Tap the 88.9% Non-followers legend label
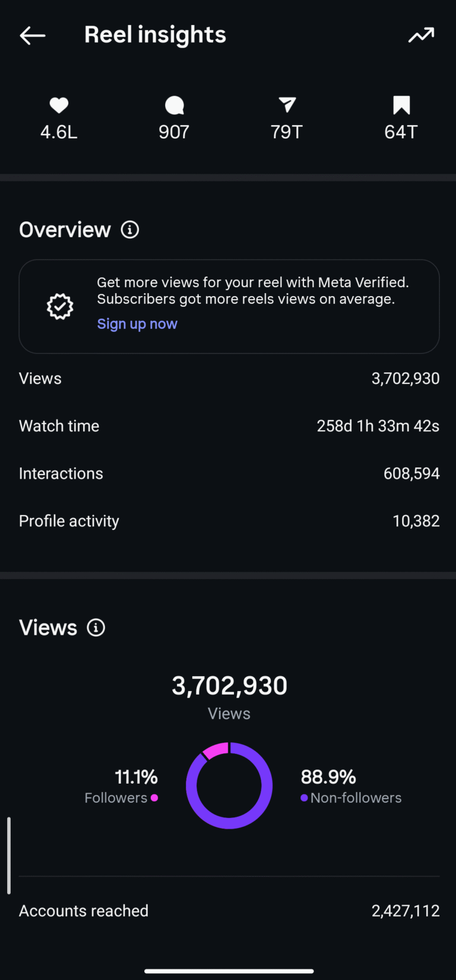This screenshot has width=456, height=980. [x=350, y=787]
